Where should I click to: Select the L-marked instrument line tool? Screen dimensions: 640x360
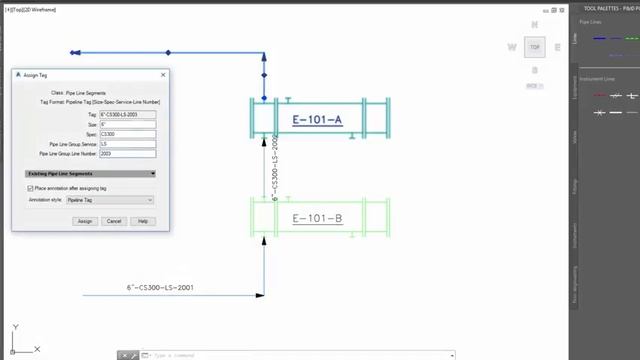coord(632,96)
